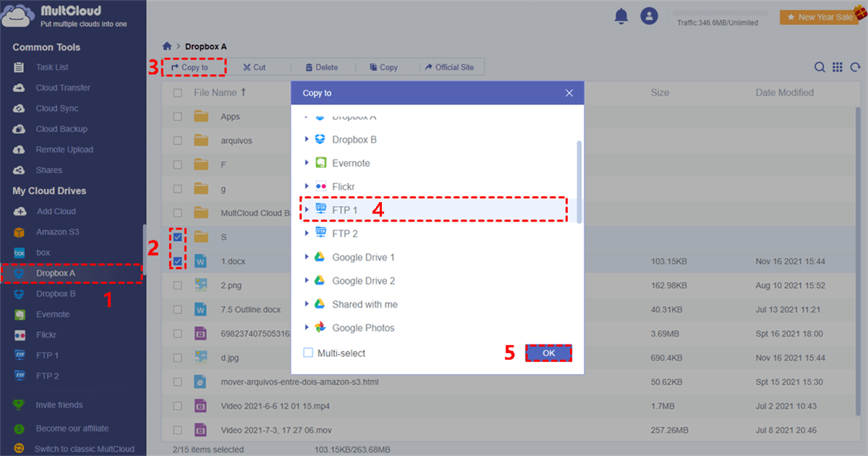This screenshot has width=868, height=456.
Task: Close the Copy to dialog
Action: [569, 93]
